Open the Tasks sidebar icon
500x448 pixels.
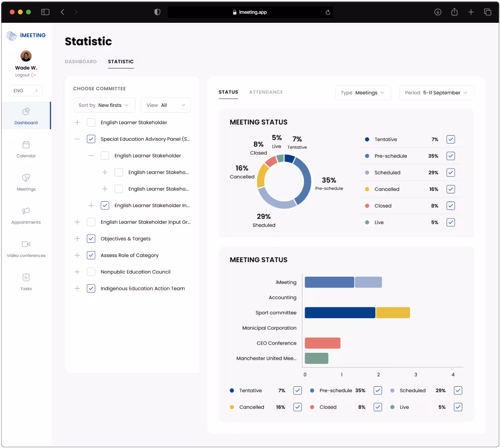tap(26, 277)
